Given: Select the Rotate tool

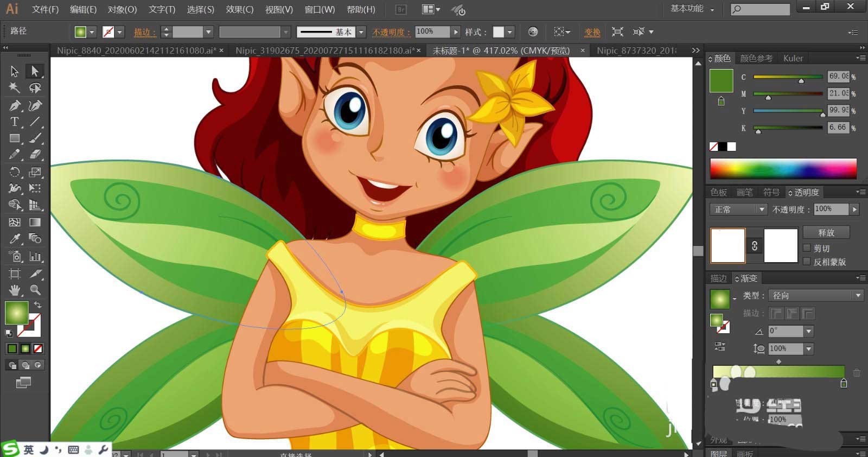Looking at the screenshot, I should click(15, 172).
